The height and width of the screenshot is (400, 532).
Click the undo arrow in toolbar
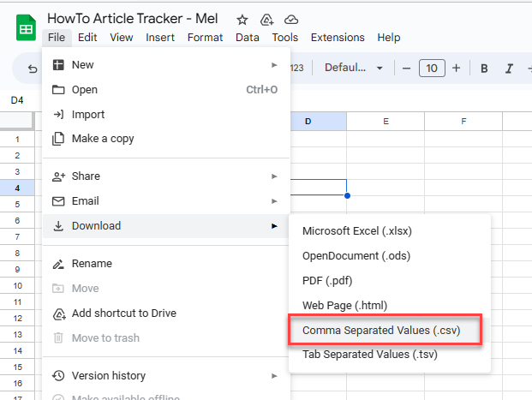pos(33,69)
